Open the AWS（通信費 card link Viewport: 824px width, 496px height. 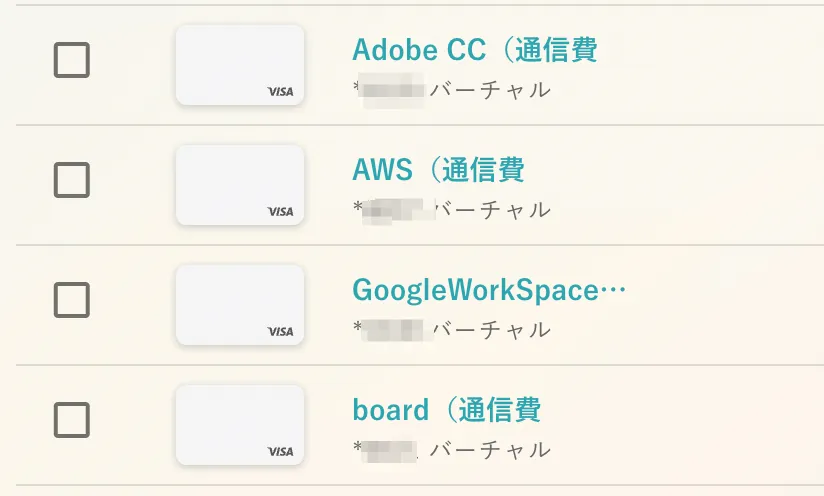438,170
